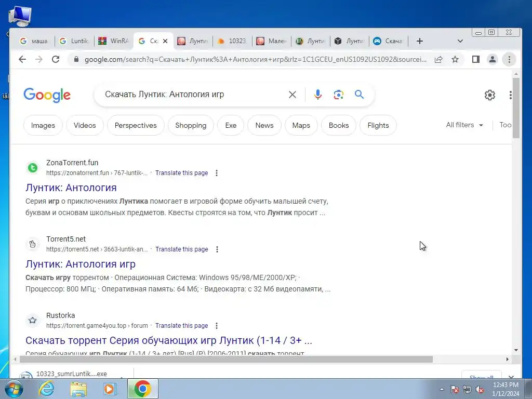This screenshot has width=532, height=399.
Task: Click the scroll down arrow
Action: (x=516, y=350)
